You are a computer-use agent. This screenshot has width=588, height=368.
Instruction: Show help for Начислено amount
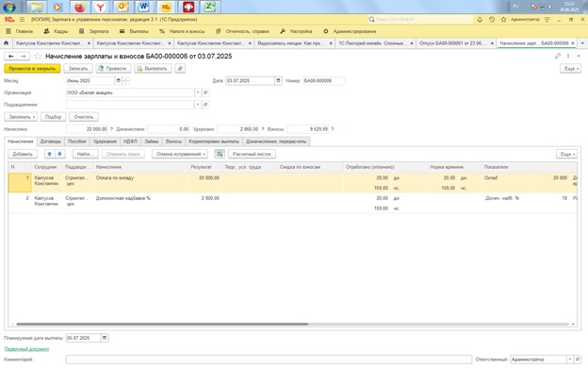coord(111,129)
